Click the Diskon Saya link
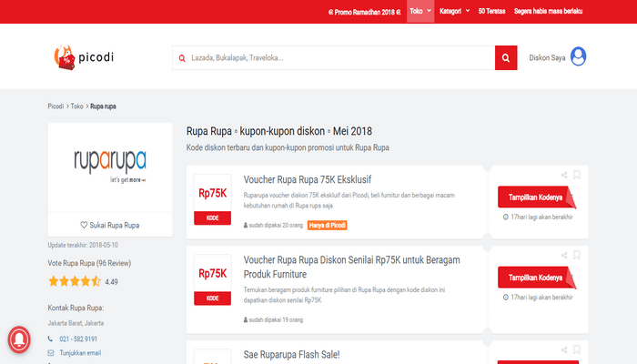The width and height of the screenshot is (637, 364). tap(547, 57)
